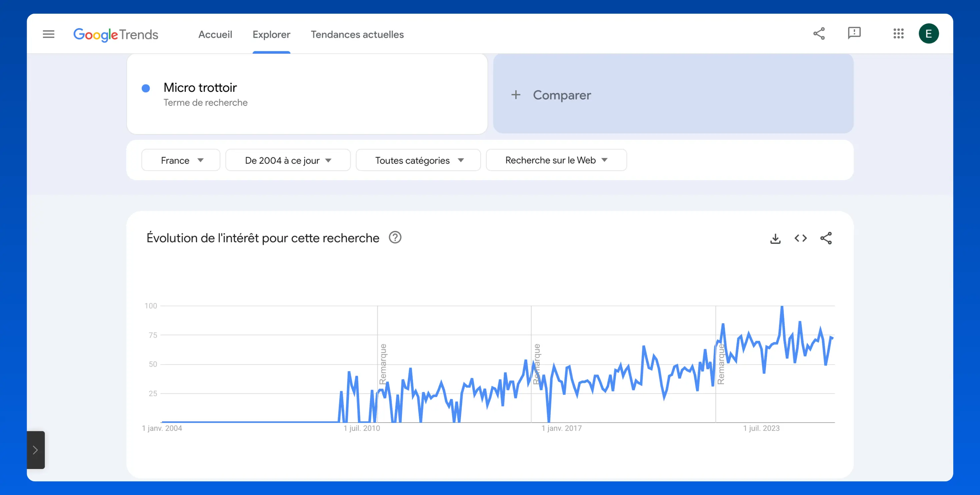Expand the France region dropdown
980x495 pixels.
pyautogui.click(x=181, y=160)
